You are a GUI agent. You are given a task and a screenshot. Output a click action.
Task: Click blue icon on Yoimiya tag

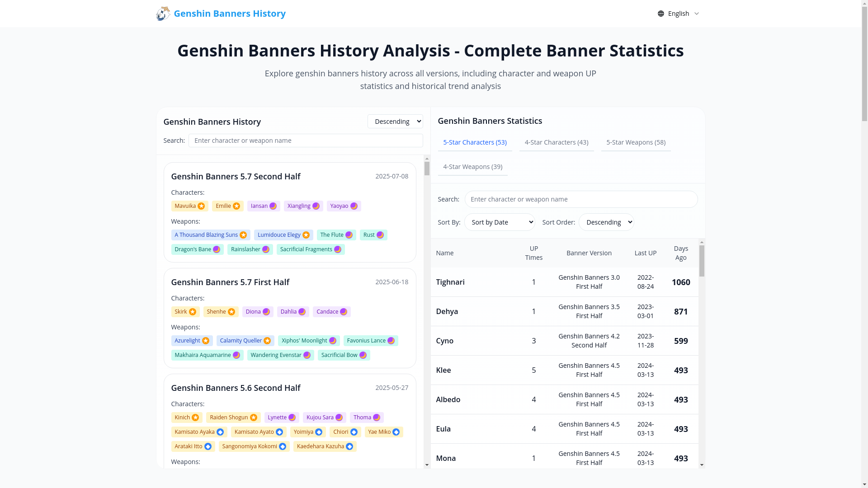[319, 432]
